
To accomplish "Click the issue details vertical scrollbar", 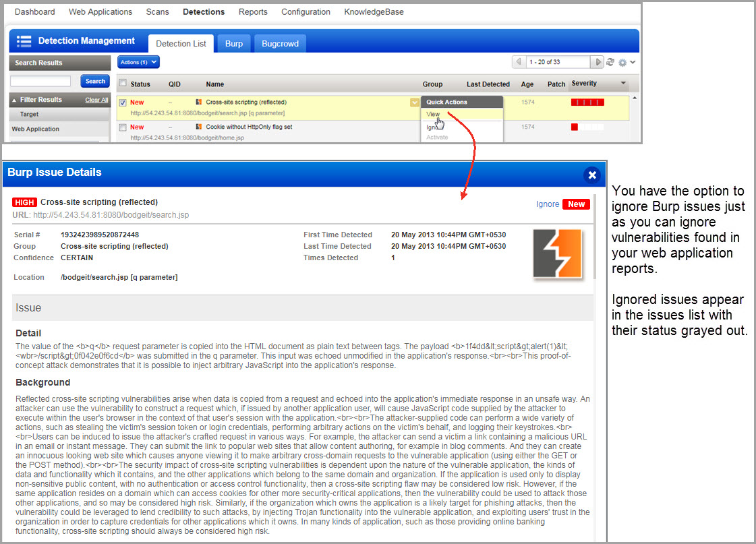I will 595,237.
